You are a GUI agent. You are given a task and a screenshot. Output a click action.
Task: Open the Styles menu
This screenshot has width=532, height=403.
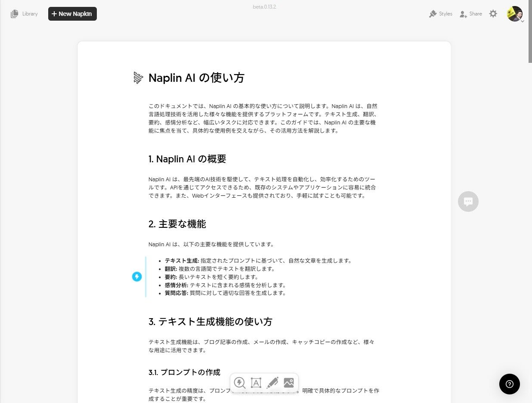tap(440, 14)
